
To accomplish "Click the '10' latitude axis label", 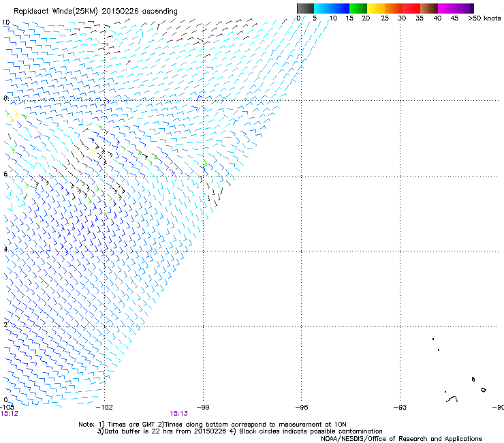I will click(x=6, y=22).
